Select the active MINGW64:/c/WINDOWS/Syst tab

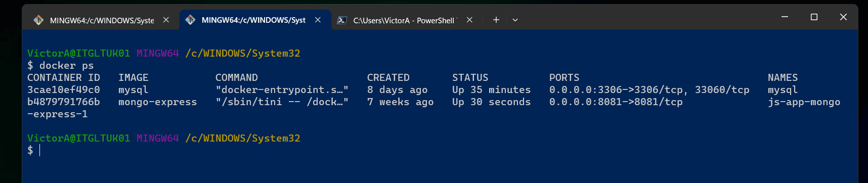[x=253, y=20]
